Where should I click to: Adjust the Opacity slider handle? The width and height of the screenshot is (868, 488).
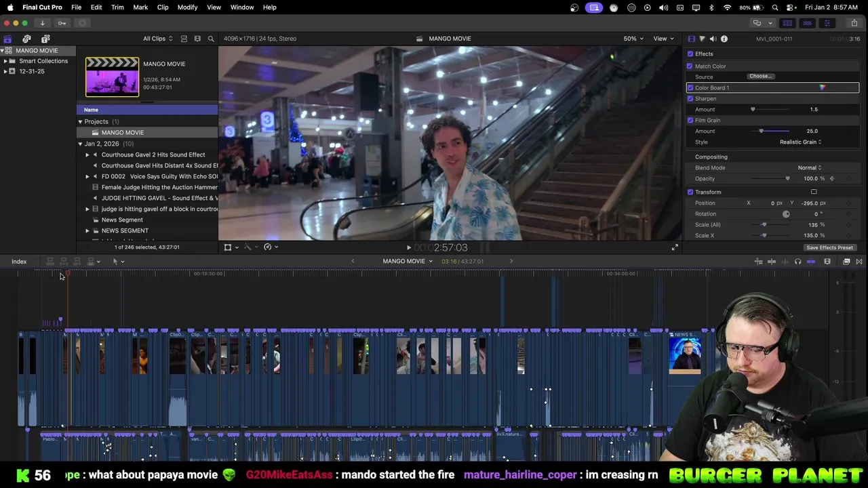[x=787, y=179]
